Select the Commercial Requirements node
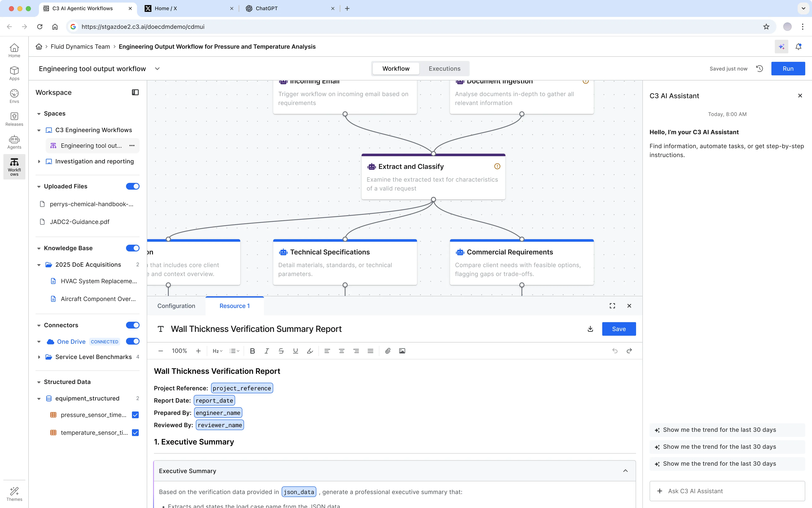 click(522, 262)
